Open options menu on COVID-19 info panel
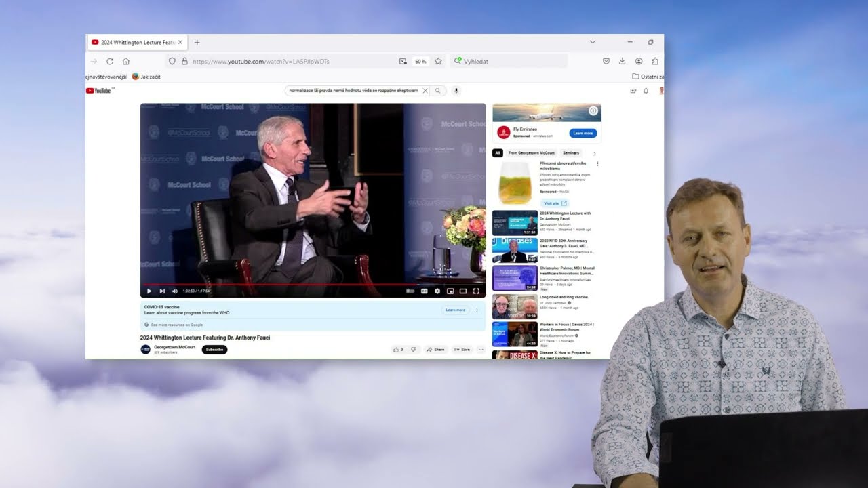 pos(477,310)
